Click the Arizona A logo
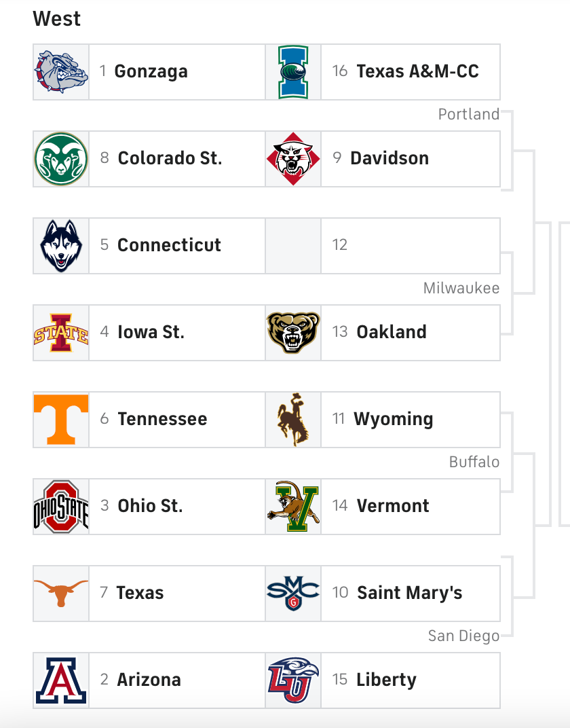The width and height of the screenshot is (570, 728). tap(61, 680)
